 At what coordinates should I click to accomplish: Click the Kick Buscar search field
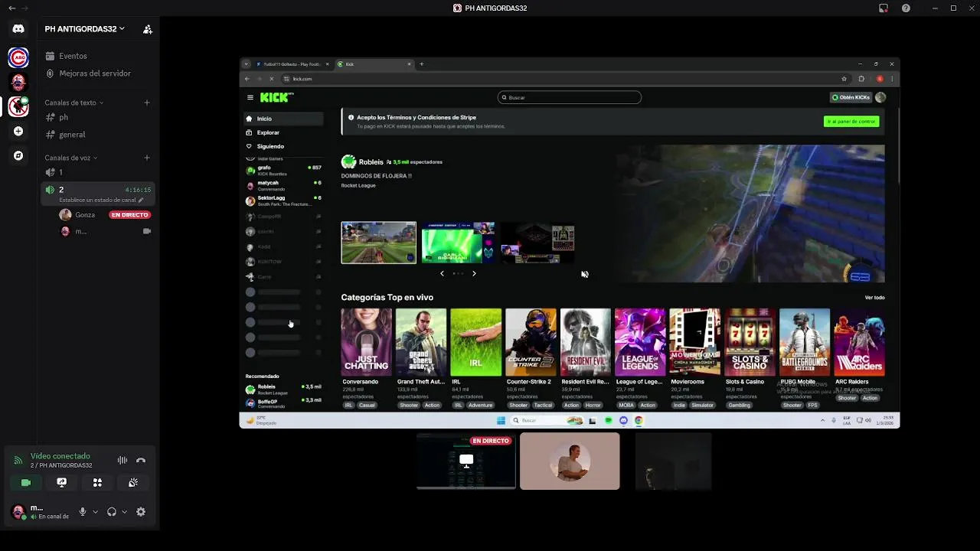click(x=570, y=97)
